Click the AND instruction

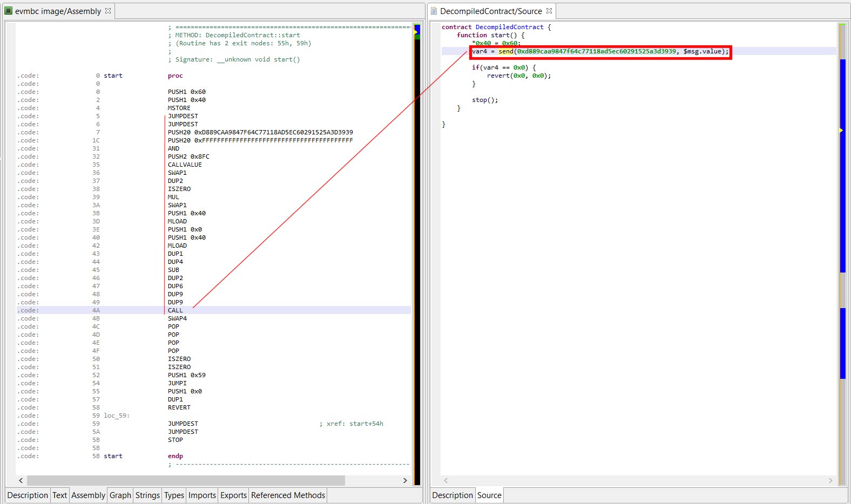(x=173, y=148)
